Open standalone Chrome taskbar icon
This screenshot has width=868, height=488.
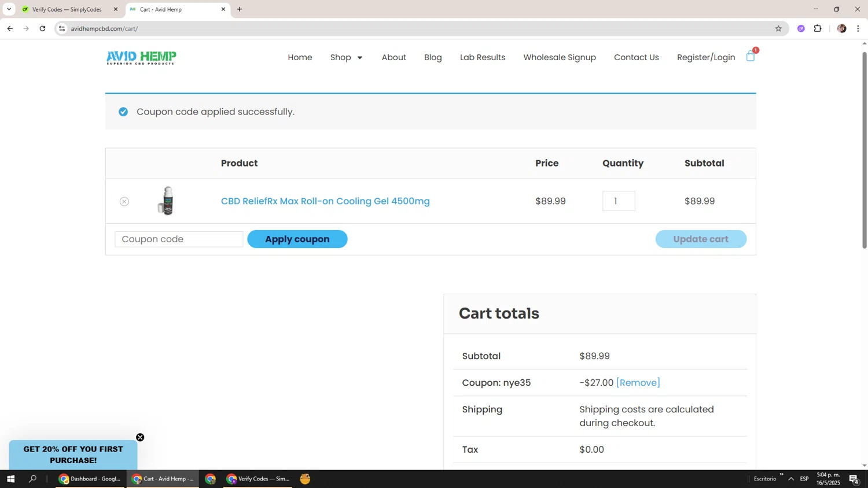coord(210,479)
